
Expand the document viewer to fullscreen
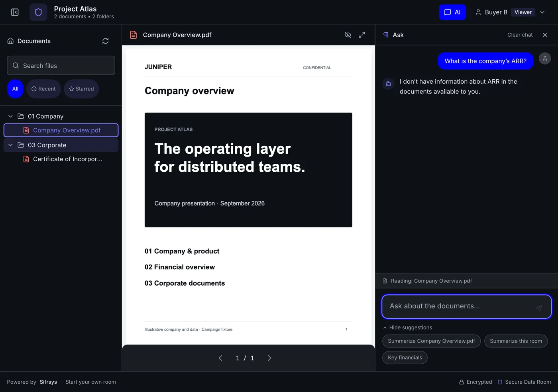(362, 35)
